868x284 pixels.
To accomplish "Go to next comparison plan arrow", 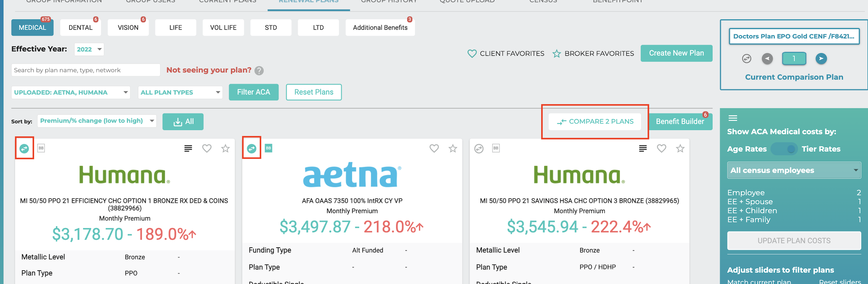I will click(821, 58).
